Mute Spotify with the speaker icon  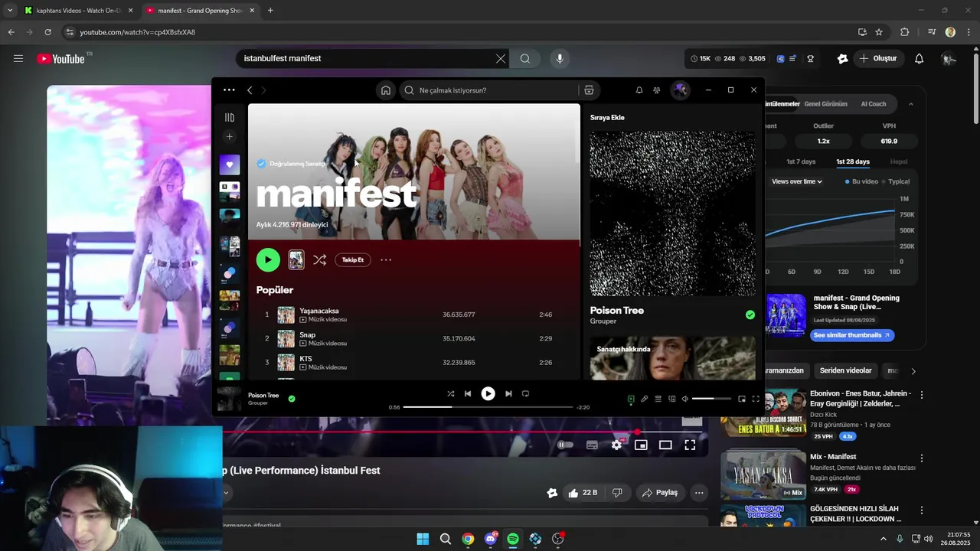pos(685,399)
